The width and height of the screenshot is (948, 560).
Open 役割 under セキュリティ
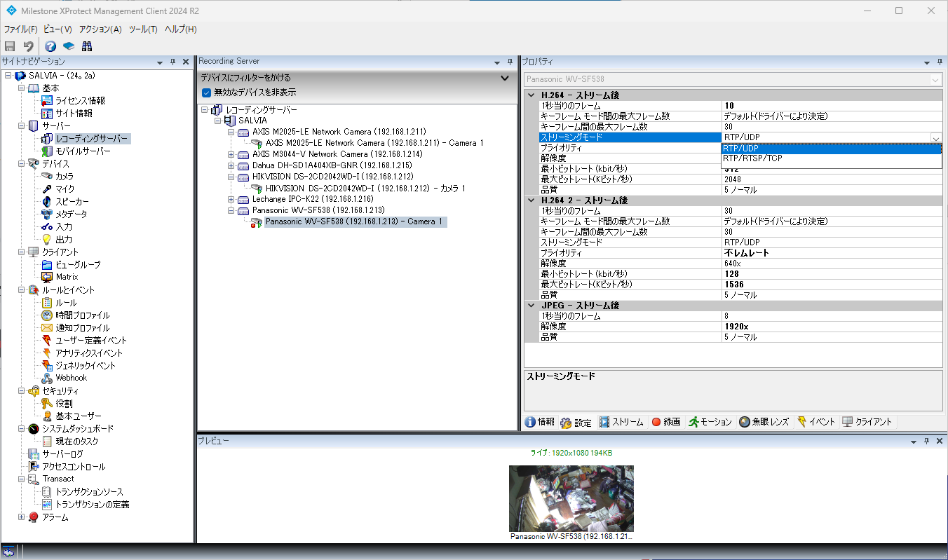tap(64, 404)
